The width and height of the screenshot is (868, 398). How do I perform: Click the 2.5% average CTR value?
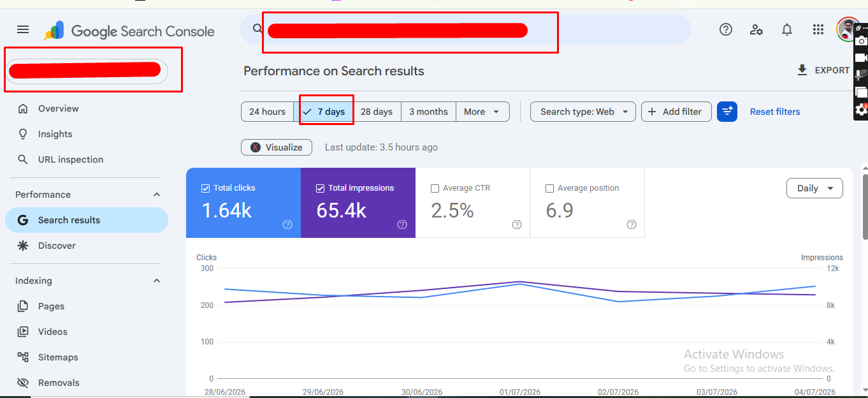452,210
